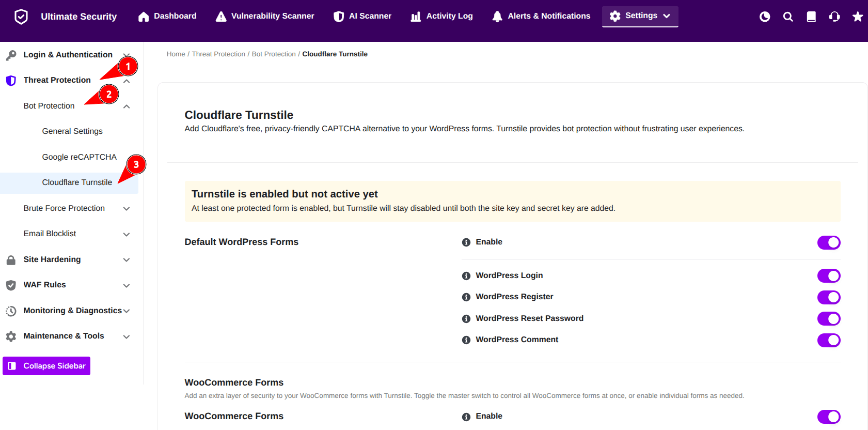Go to Bot Protection breadcrumb link
Screen dimensions: 868x430
[274, 54]
